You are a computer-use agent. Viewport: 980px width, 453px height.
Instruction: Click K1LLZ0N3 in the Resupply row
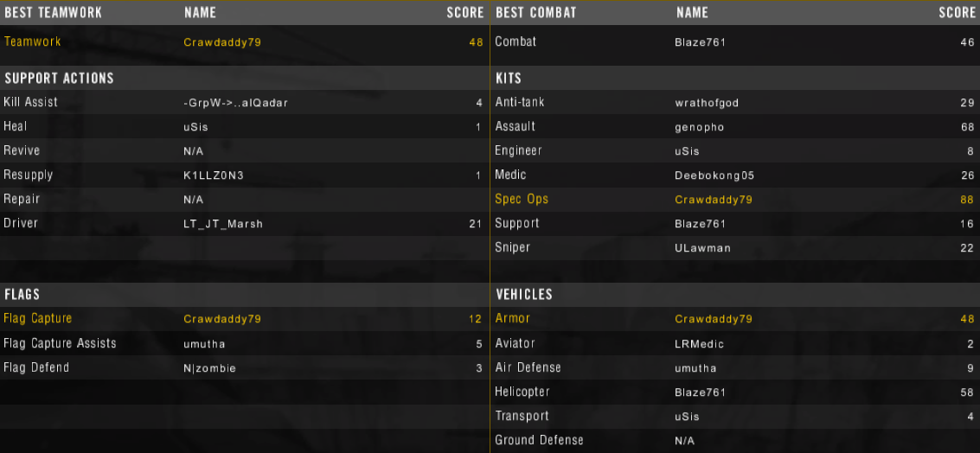(213, 175)
